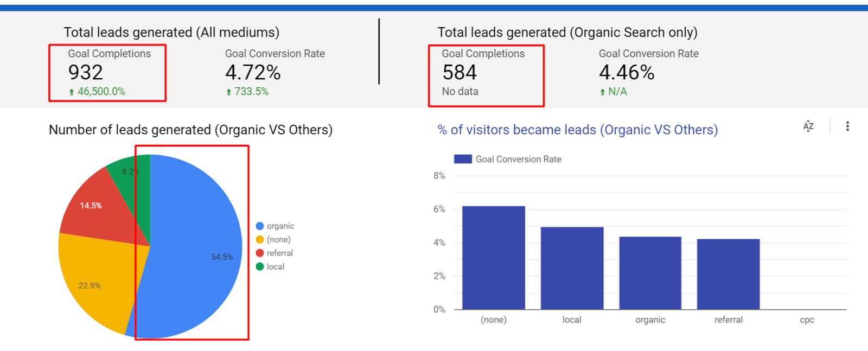Screen dimensions: 868x351
Task: Click the 46,500.0% change indicator
Action: [x=97, y=92]
